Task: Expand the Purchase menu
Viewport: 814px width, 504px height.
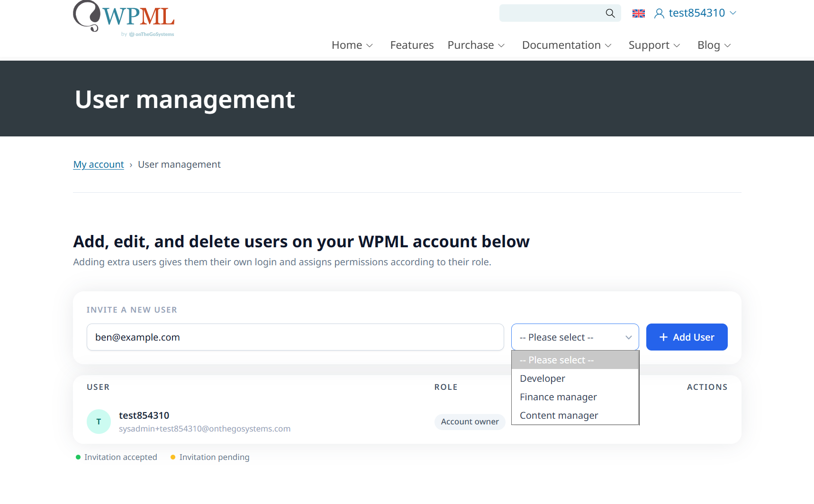Action: 476,45
